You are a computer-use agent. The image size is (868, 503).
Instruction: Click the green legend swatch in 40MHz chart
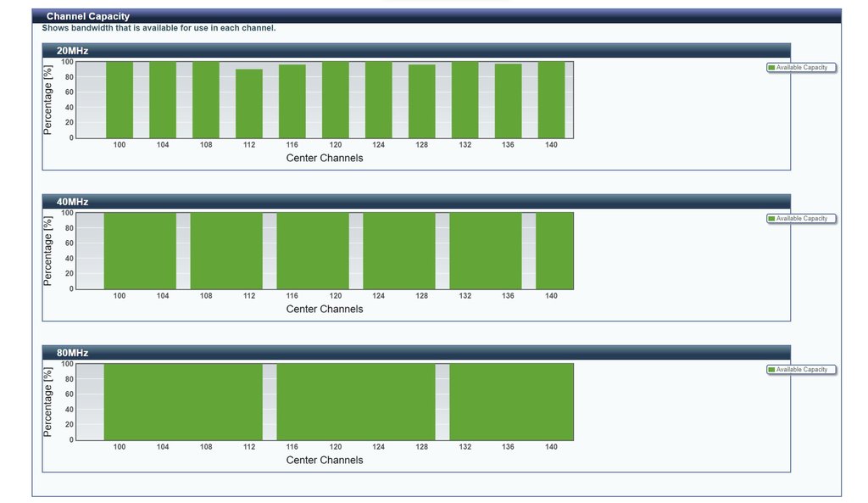tap(771, 219)
